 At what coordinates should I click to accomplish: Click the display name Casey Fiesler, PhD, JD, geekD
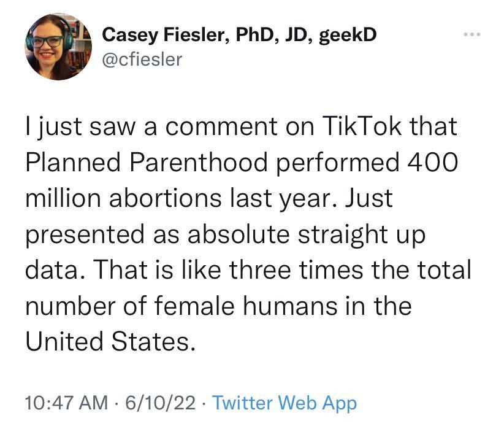pos(238,36)
